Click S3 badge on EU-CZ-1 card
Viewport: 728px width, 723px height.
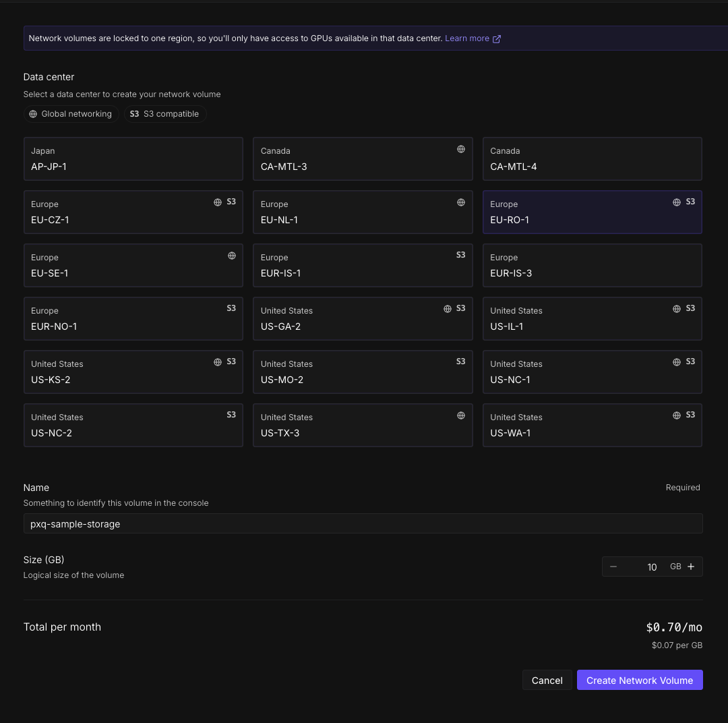(x=231, y=202)
